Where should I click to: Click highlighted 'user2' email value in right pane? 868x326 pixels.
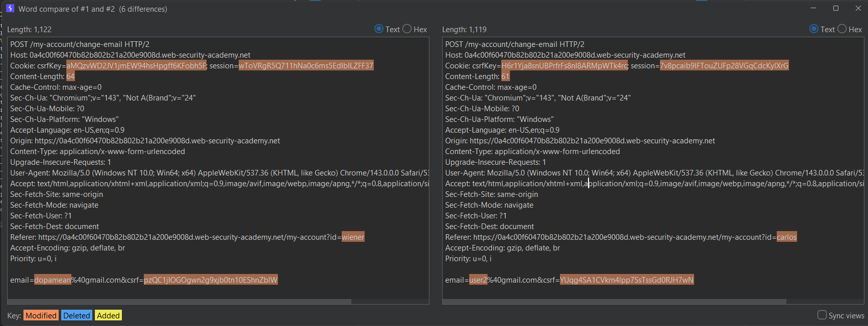(478, 280)
